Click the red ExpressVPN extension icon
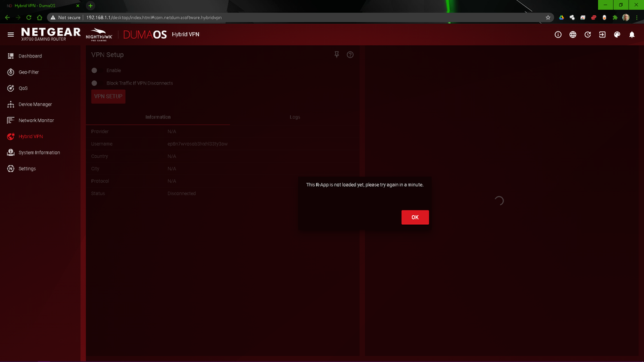 pos(594,17)
